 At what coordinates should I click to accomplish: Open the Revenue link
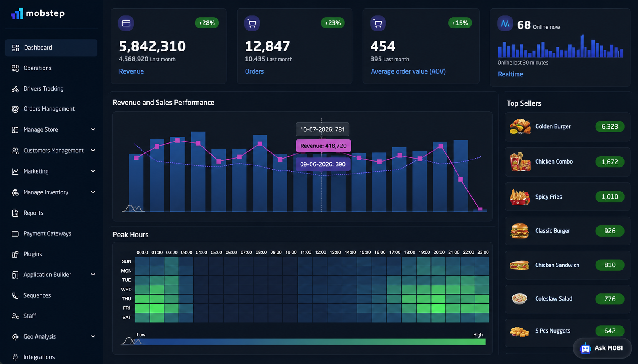pos(131,71)
